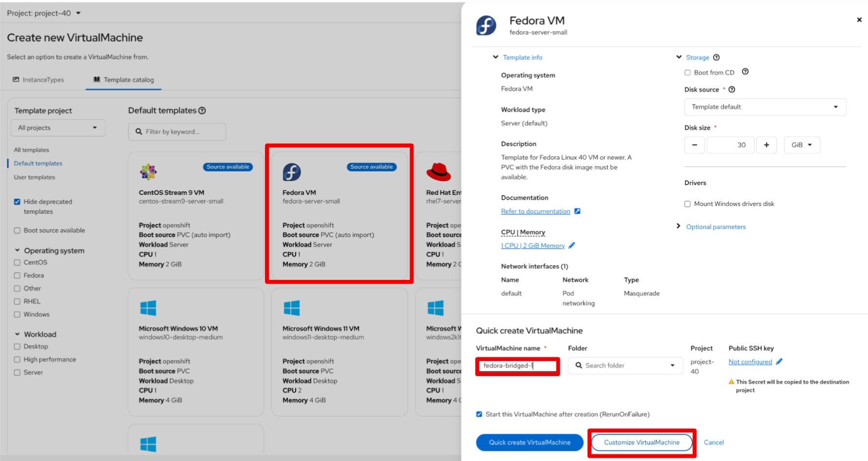This screenshot has height=461, width=868.
Task: Check Mount Windows drivers disk
Action: (688, 204)
